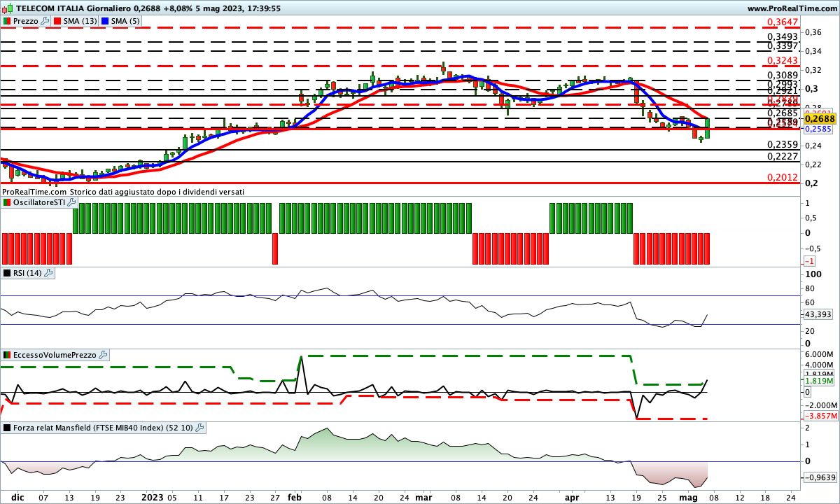Open EccessoVolumePrezzo wrench settings icon
The width and height of the screenshot is (840, 504).
coord(104,356)
